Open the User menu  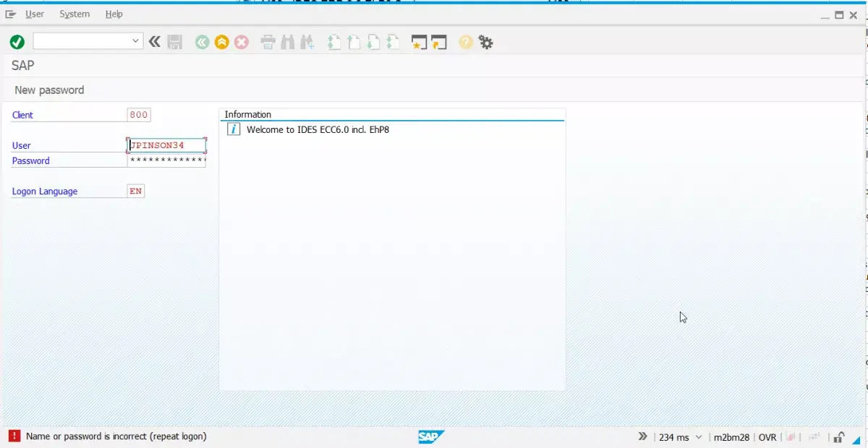(35, 14)
